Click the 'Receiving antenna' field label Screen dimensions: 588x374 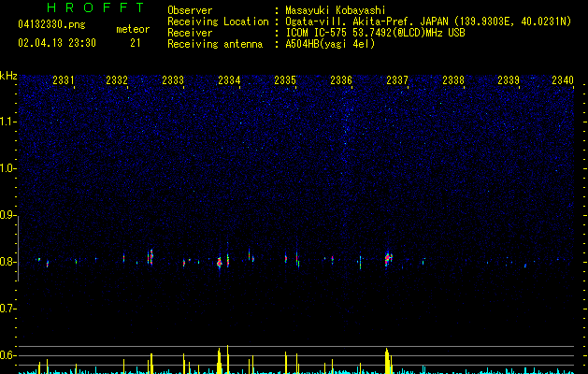tap(215, 44)
